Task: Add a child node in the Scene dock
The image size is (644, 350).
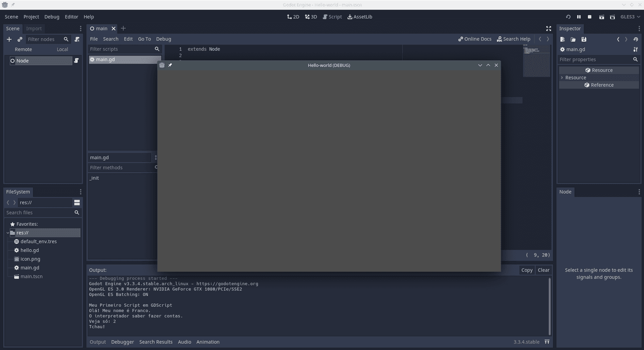Action: 9,39
